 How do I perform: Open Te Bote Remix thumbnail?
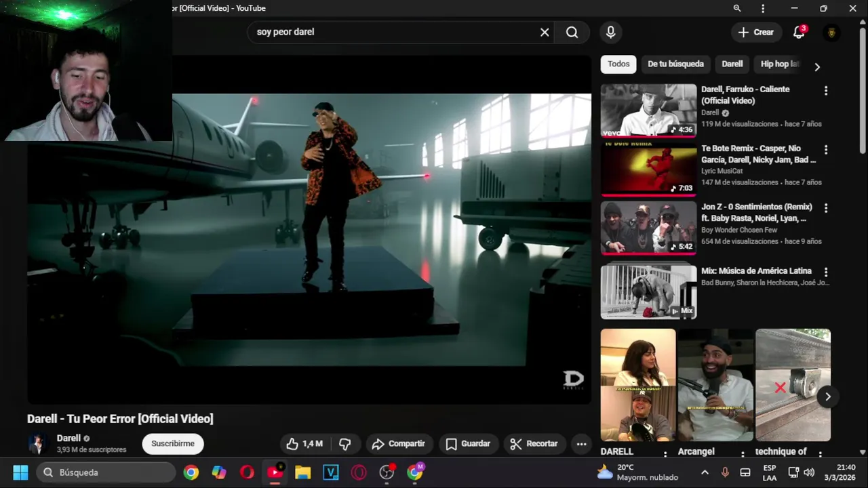[648, 169]
